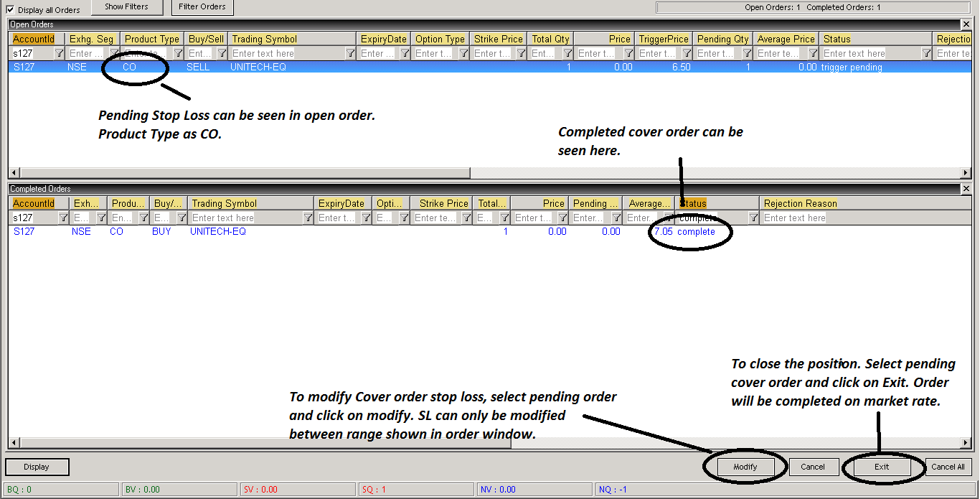Sort Completed Orders by ExpiryDate header
Image resolution: width=980 pixels, height=499 pixels.
coord(341,203)
